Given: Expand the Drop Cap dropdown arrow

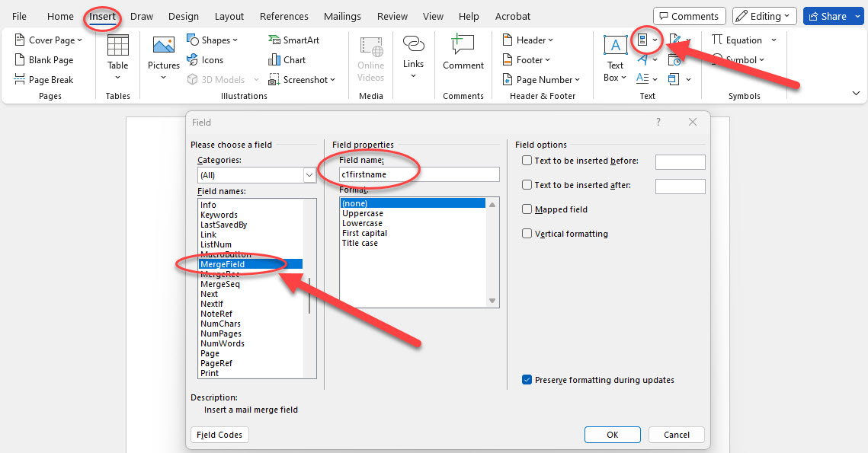Looking at the screenshot, I should (x=655, y=79).
